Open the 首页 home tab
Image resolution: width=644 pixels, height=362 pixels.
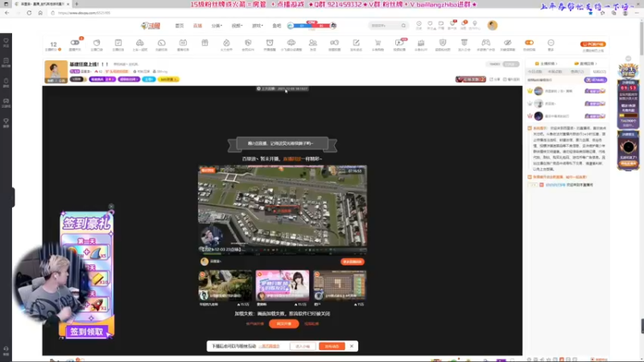click(180, 26)
